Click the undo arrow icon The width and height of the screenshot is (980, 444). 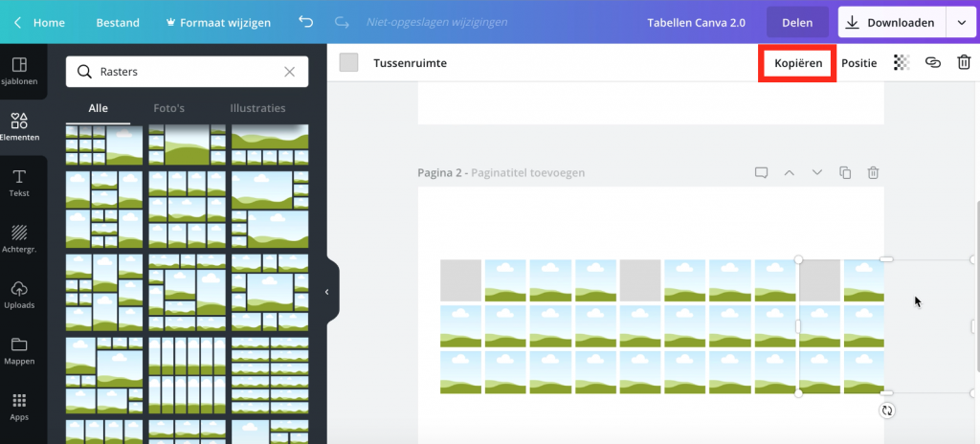[305, 22]
